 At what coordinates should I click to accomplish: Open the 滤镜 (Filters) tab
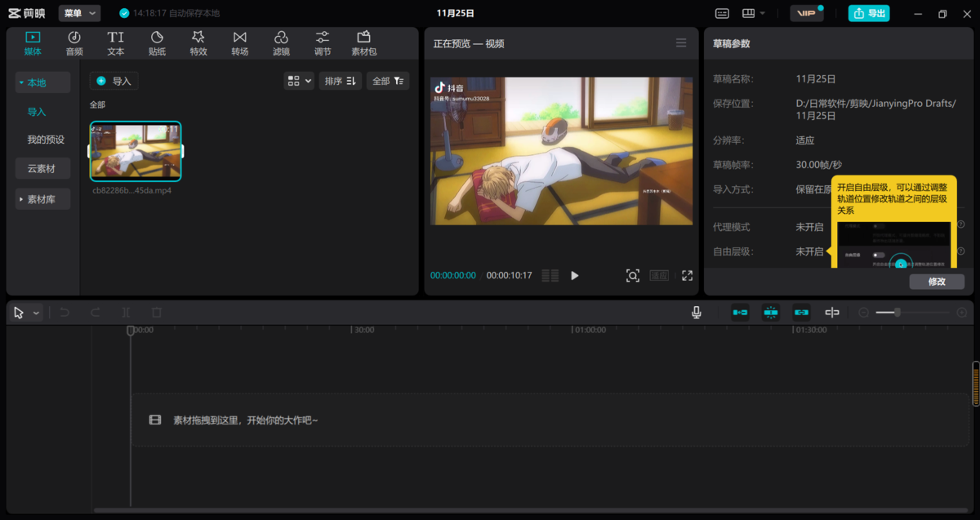(x=281, y=43)
